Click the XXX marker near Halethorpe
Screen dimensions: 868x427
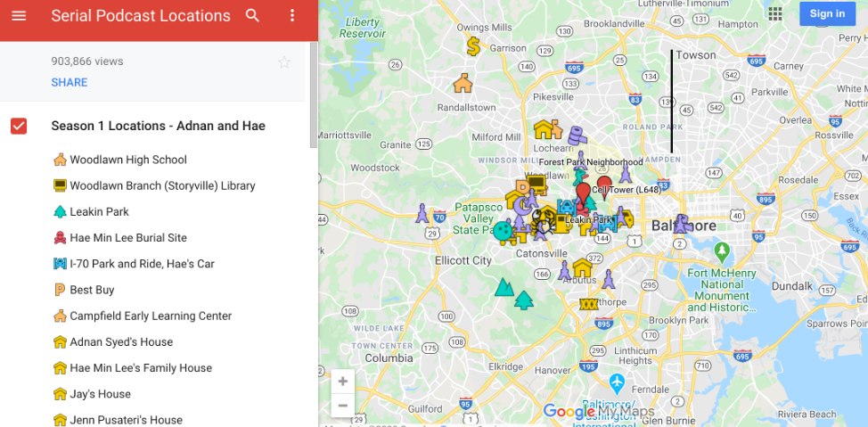tap(588, 304)
